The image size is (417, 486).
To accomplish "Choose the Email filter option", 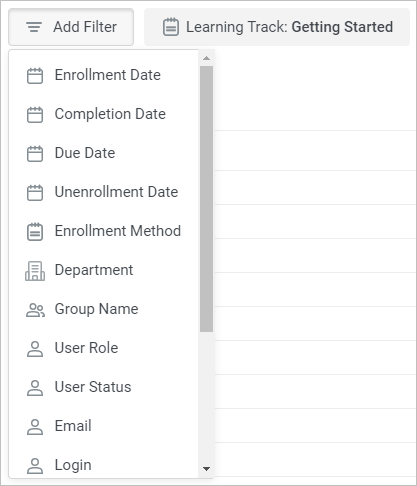I will pyautogui.click(x=103, y=426).
